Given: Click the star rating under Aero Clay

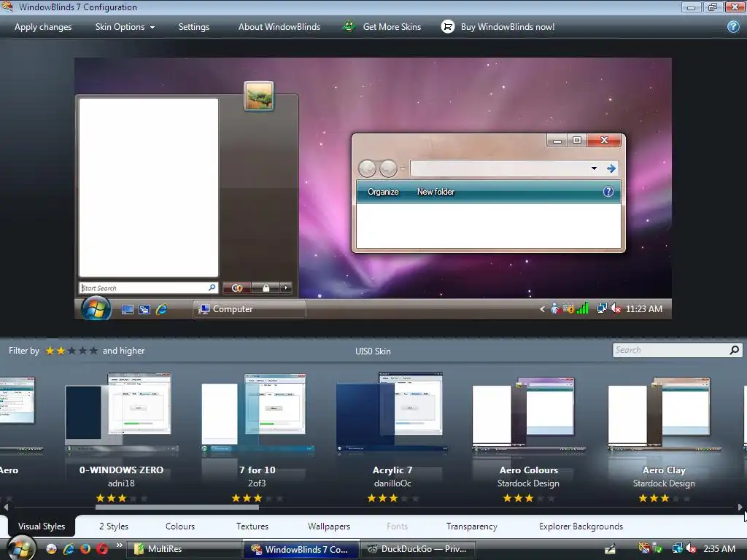Looking at the screenshot, I should click(x=664, y=499).
